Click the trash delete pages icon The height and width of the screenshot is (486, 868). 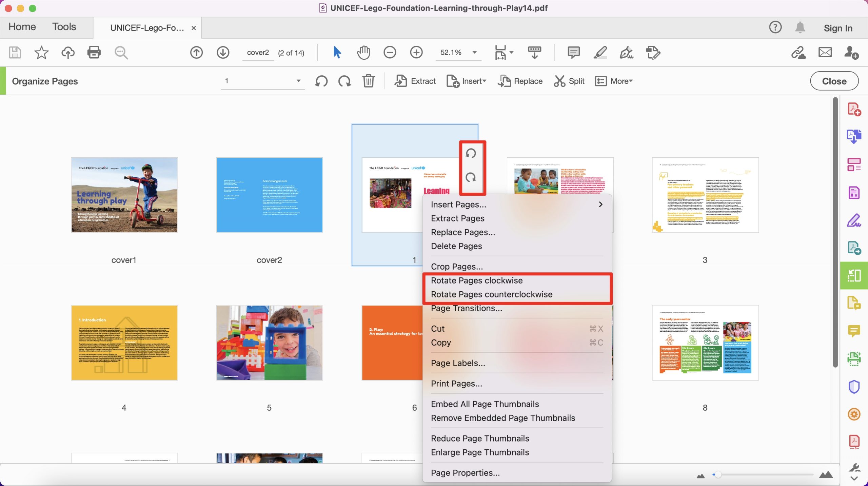[x=368, y=81]
